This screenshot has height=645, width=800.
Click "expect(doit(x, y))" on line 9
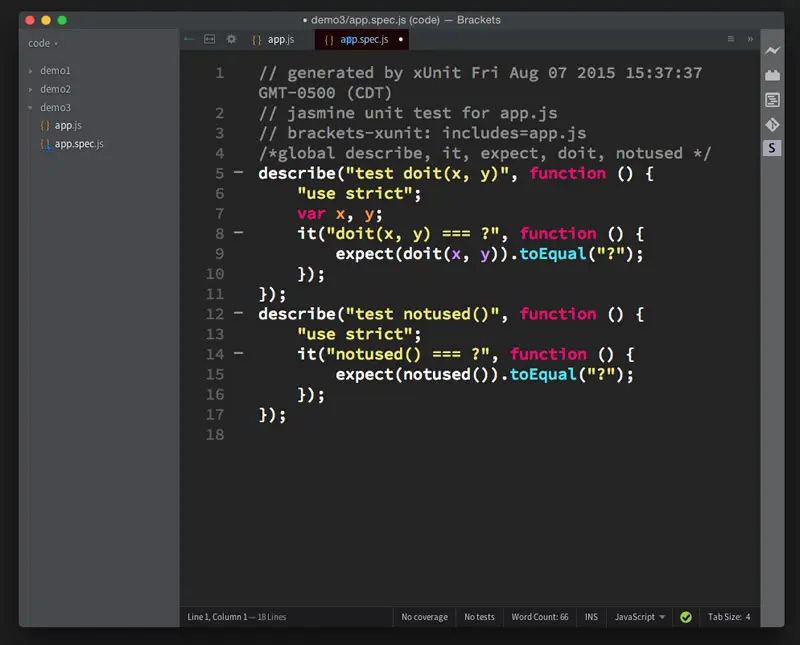[422, 254]
